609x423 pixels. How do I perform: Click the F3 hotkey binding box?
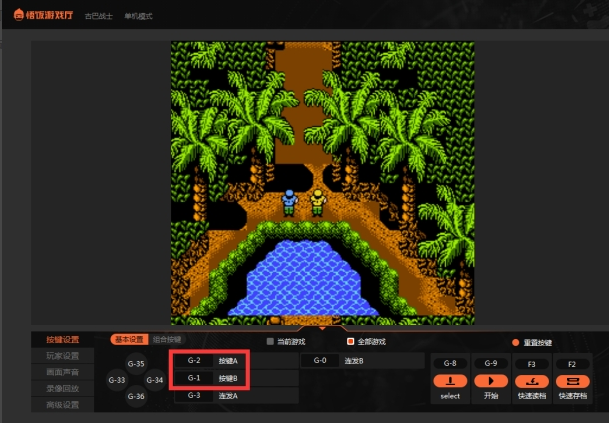point(532,364)
